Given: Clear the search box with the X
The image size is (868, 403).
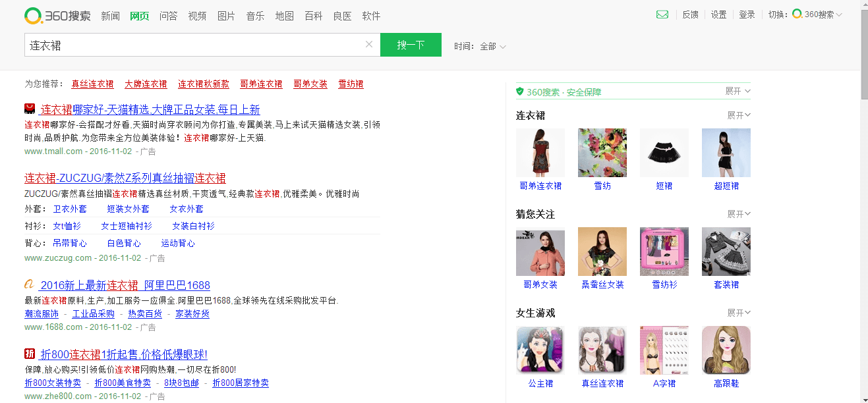Looking at the screenshot, I should pos(369,45).
